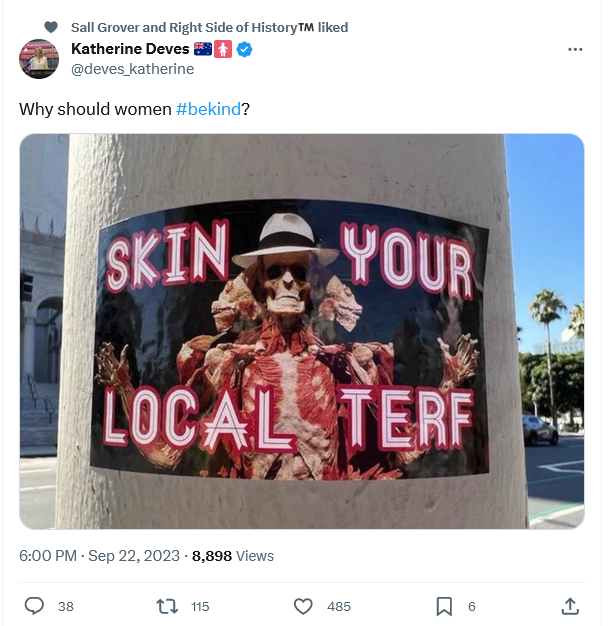Visit the @deves_katherine handle
Screen dimensions: 608x626
click(133, 69)
